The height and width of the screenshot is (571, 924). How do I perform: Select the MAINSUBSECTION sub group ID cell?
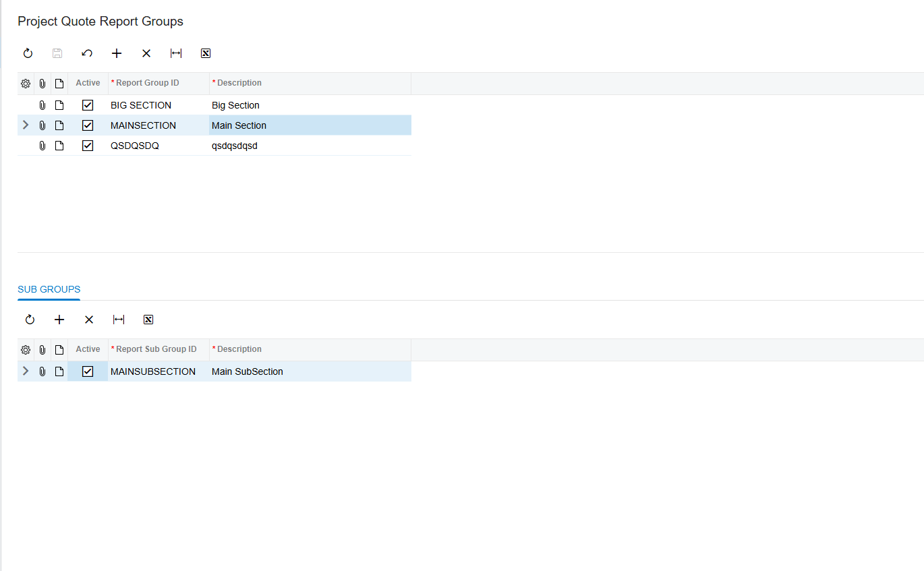point(158,371)
